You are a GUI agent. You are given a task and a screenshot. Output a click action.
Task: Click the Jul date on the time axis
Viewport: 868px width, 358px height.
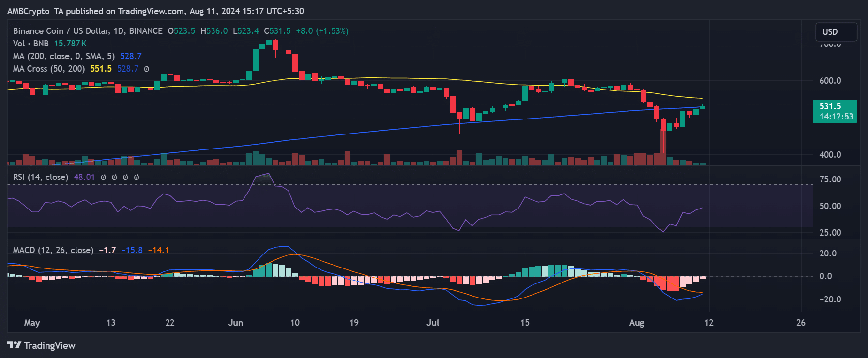tap(433, 323)
